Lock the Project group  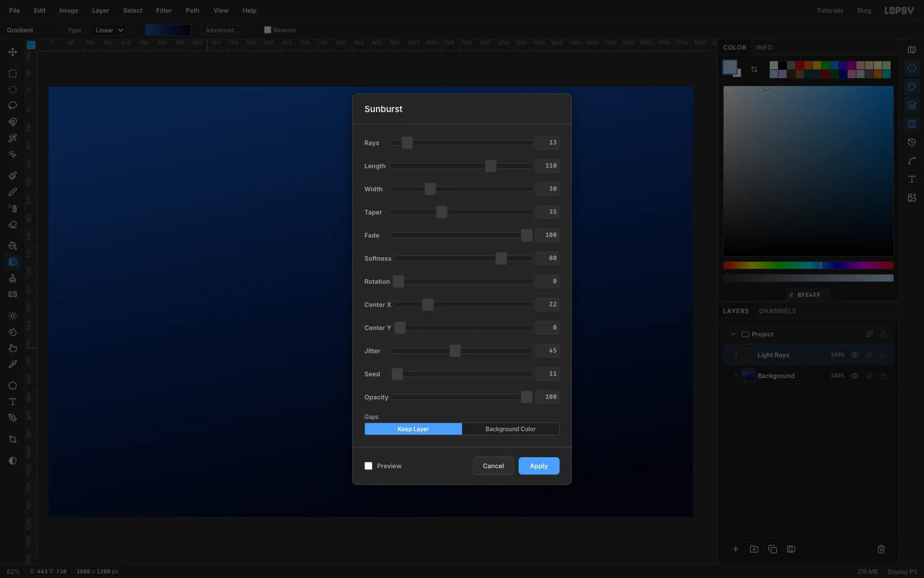884,334
